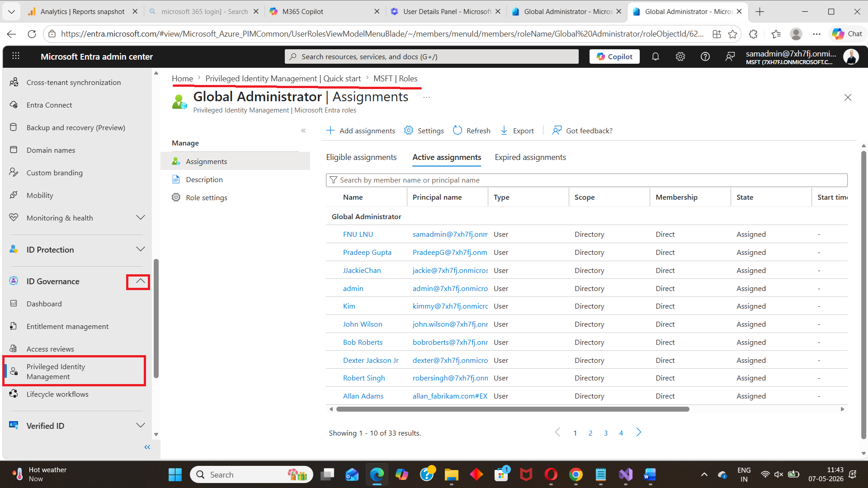868x488 pixels.
Task: Collapse the ID Governance section
Action: click(x=140, y=282)
